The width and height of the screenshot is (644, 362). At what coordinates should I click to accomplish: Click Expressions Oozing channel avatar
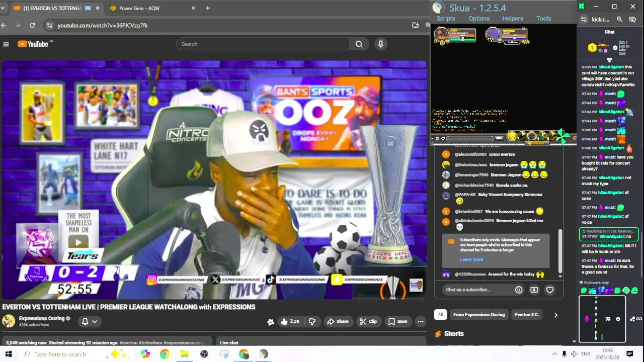9,321
